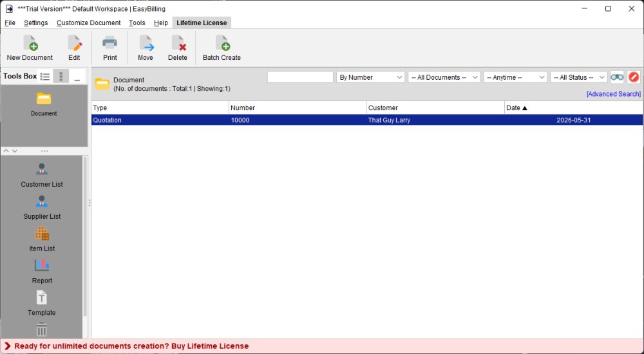This screenshot has height=354, width=644.
Task: Open the All Documents filter dropdown
Action: pos(444,77)
